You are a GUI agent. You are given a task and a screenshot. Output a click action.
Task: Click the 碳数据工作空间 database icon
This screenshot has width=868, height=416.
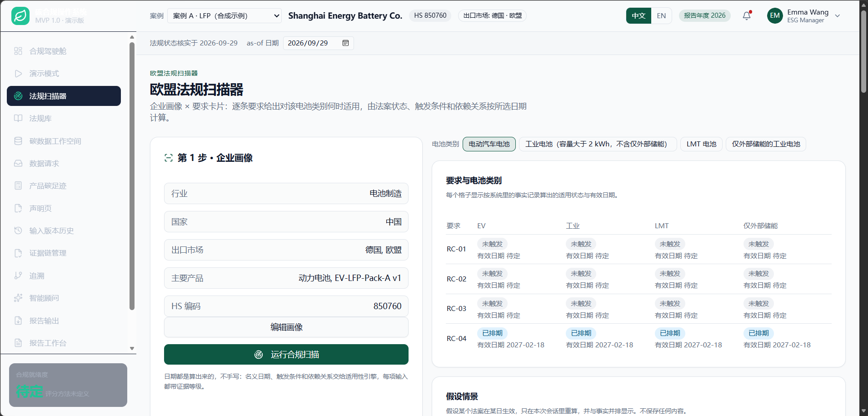pos(18,141)
